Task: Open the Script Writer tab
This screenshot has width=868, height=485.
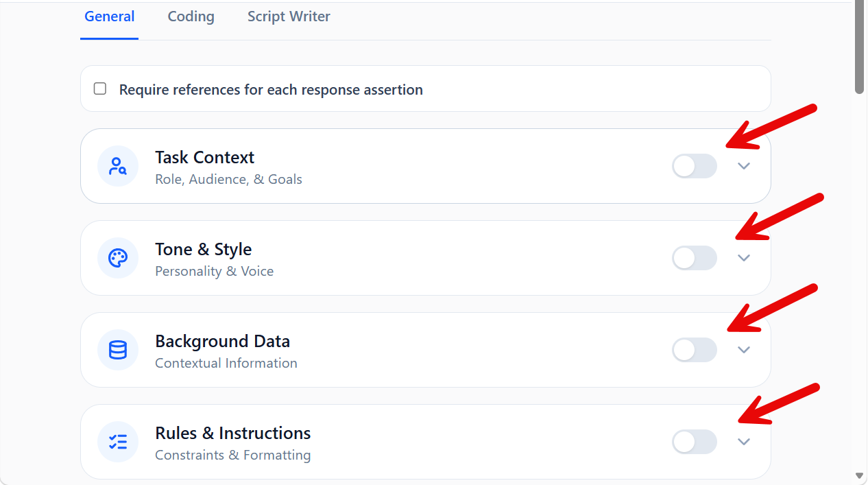Action: click(289, 16)
